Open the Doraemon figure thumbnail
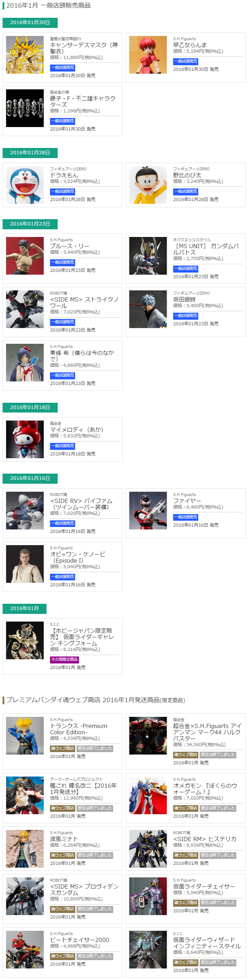 (x=25, y=185)
